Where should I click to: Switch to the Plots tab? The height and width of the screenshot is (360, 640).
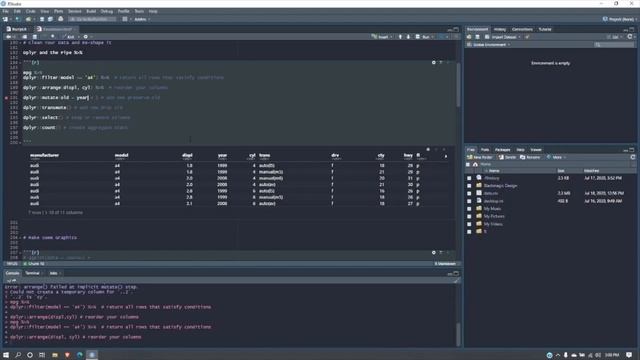click(484, 150)
